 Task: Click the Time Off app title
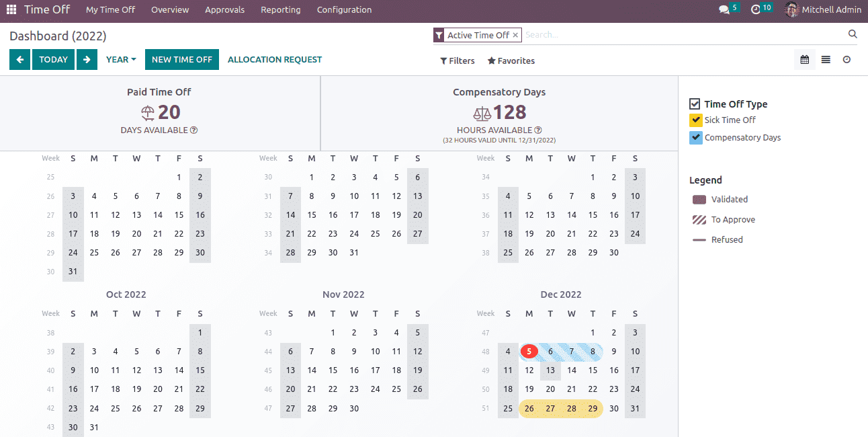(47, 10)
